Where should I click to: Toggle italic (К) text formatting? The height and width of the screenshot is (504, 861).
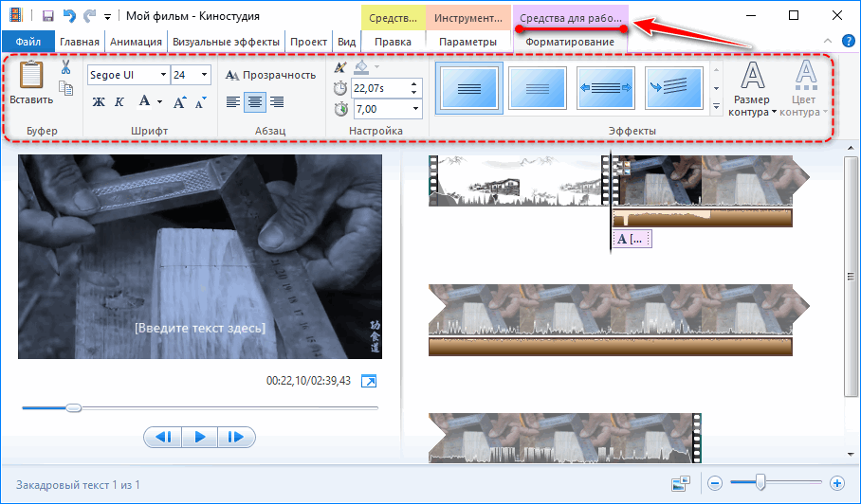(x=119, y=102)
